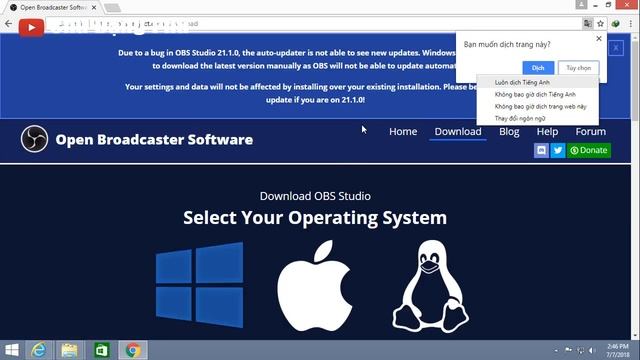Screen dimensions: 640x360
Task: Open a new browser tab
Action: (x=112, y=8)
